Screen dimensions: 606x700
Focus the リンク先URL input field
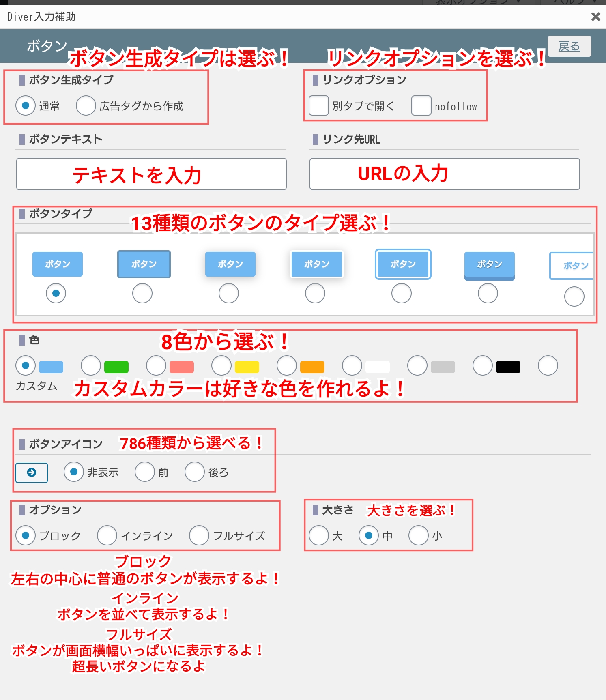(445, 174)
